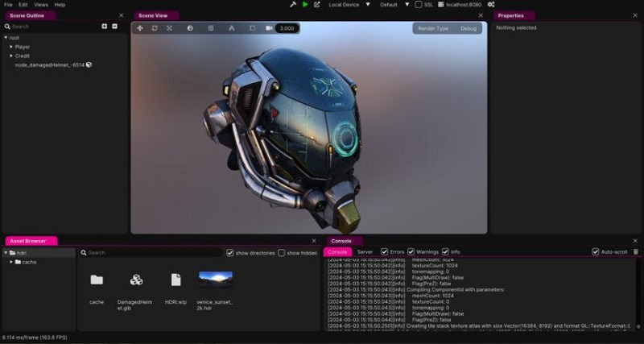The height and width of the screenshot is (344, 644).
Task: Select the venice_sunset_2k.hdr thumbnail
Action: coord(215,280)
